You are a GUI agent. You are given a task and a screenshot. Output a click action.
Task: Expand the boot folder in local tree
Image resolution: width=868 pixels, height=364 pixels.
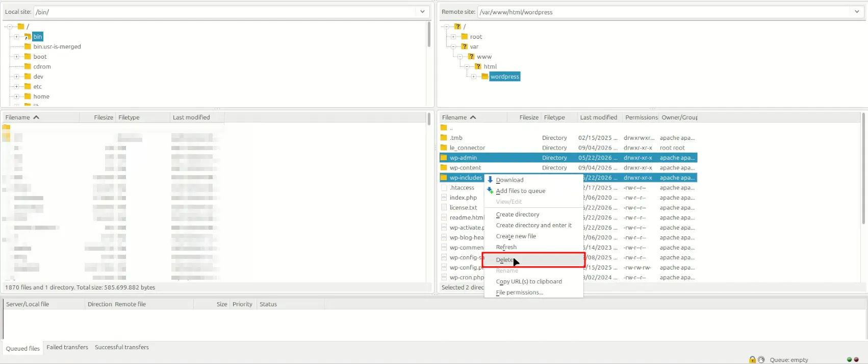pos(16,57)
